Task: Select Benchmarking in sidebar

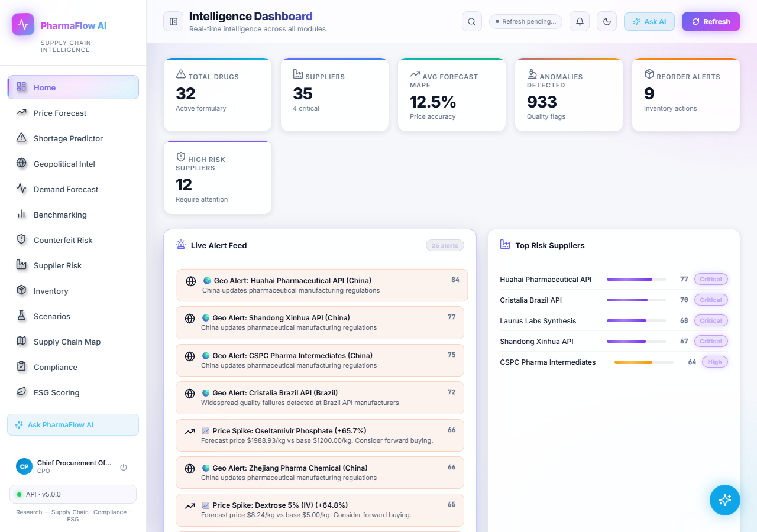Action: click(x=73, y=215)
